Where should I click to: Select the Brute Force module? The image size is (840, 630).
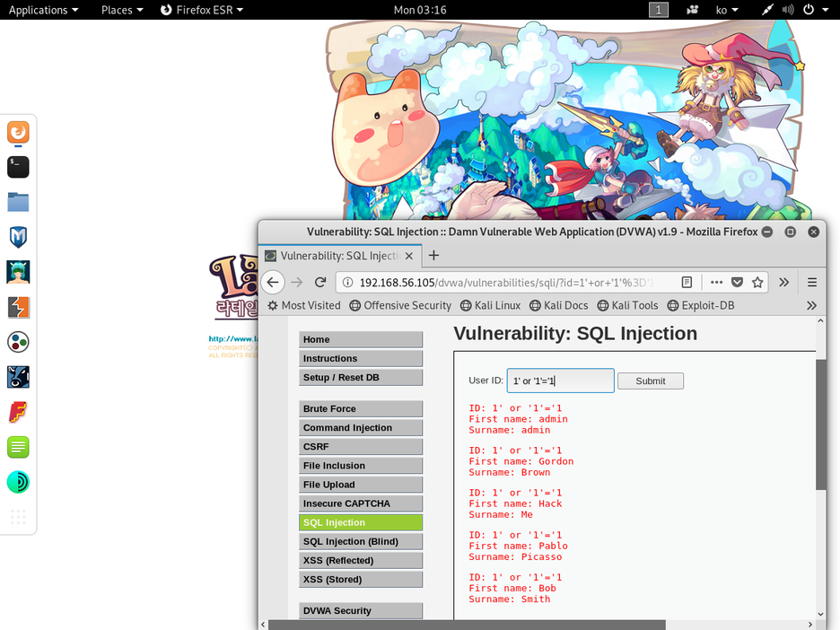click(x=361, y=408)
